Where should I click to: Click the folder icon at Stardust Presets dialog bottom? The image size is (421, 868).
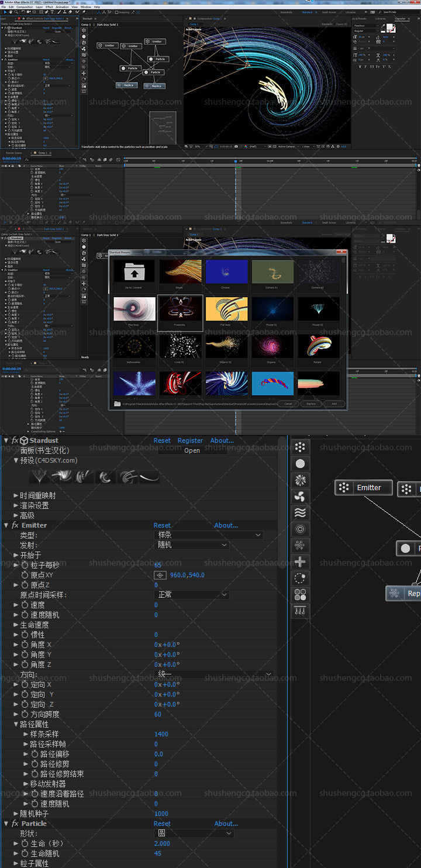[x=118, y=404]
